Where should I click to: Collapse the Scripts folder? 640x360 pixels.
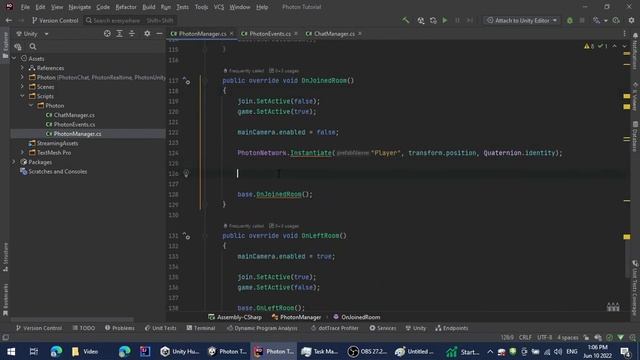click(22, 96)
